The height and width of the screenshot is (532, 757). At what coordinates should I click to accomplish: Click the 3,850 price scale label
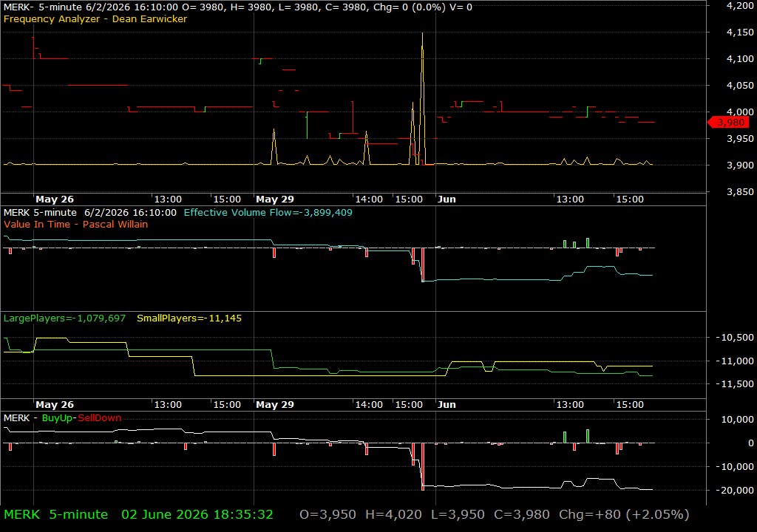[739, 191]
